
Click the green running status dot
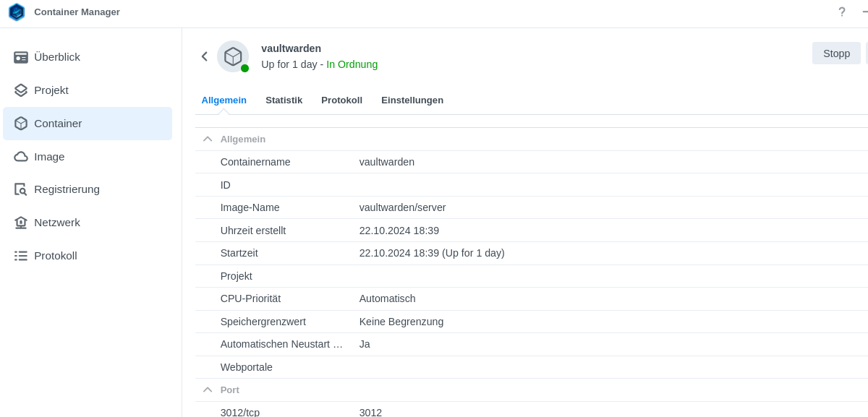(244, 67)
